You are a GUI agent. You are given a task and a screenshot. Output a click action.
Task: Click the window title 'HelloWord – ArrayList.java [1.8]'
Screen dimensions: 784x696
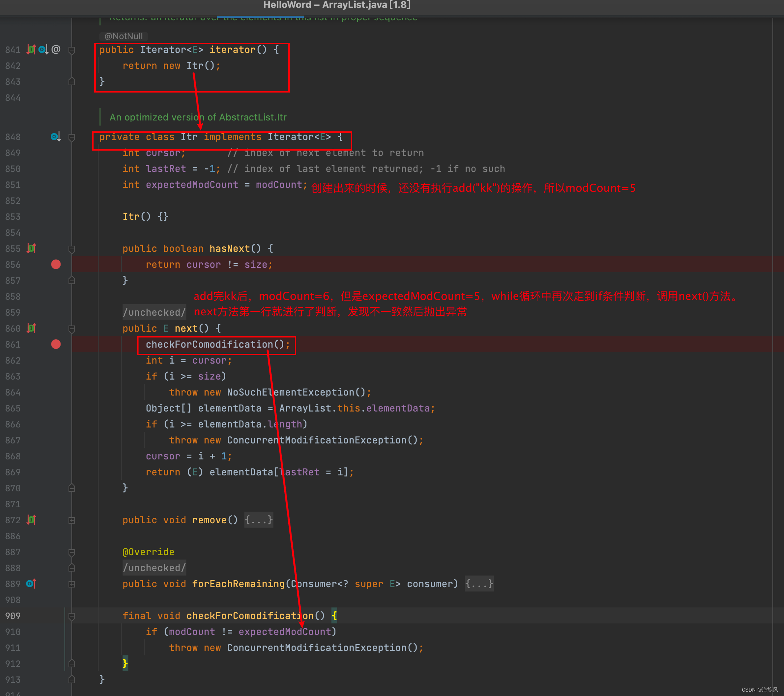(x=337, y=5)
